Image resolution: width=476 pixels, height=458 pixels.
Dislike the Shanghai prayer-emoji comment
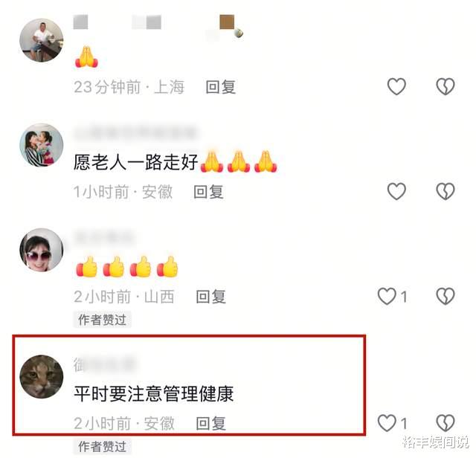[445, 86]
